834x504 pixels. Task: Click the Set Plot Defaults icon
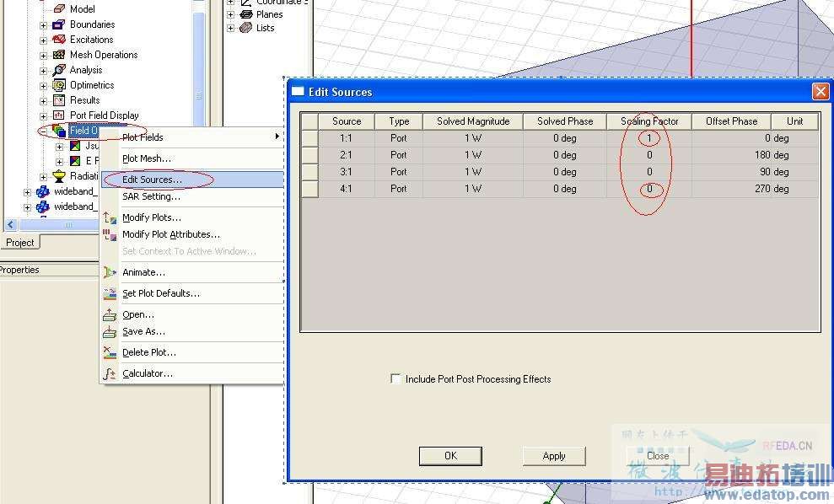click(x=110, y=293)
